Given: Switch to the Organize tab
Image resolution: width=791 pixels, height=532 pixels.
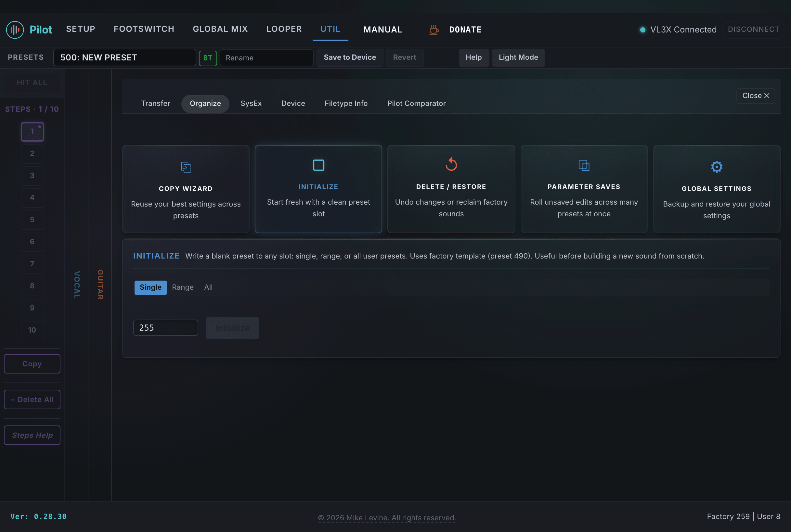Looking at the screenshot, I should (205, 104).
